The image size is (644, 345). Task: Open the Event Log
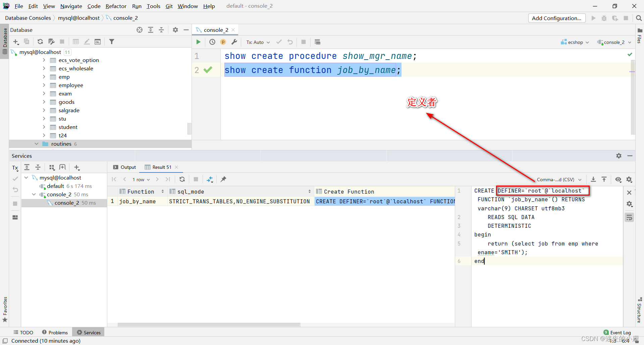coord(617,332)
